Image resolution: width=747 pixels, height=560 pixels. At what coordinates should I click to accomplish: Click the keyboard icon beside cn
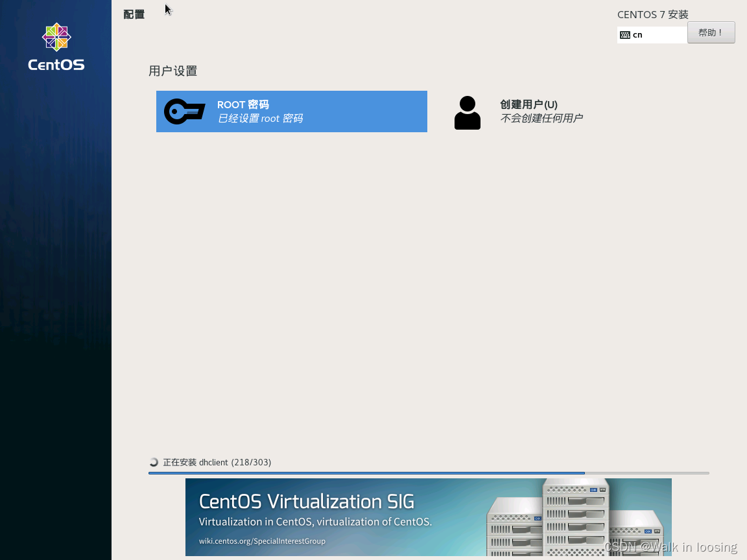[625, 35]
